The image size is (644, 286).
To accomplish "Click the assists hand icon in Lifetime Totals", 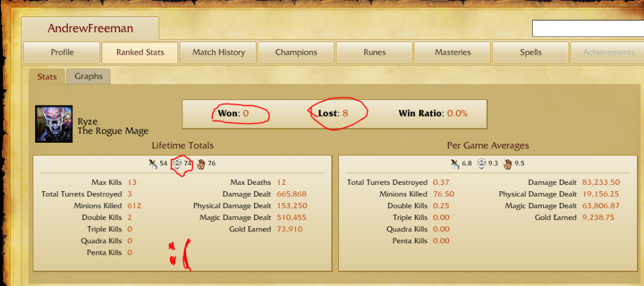I will click(201, 163).
